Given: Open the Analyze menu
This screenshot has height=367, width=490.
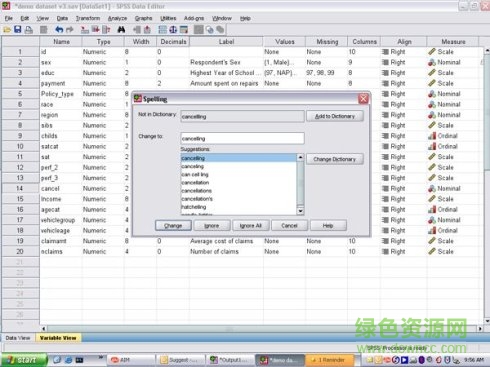Looking at the screenshot, I should pyautogui.click(x=117, y=18).
